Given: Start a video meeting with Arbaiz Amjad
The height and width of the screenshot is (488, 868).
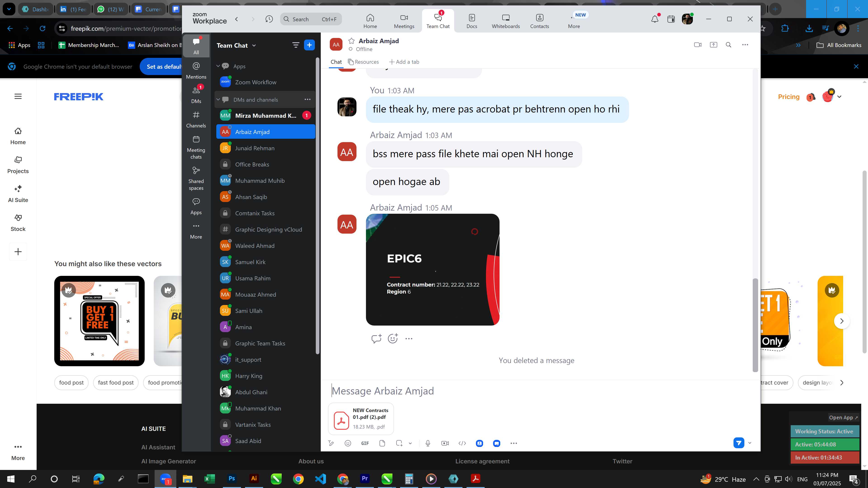Looking at the screenshot, I should tap(698, 45).
